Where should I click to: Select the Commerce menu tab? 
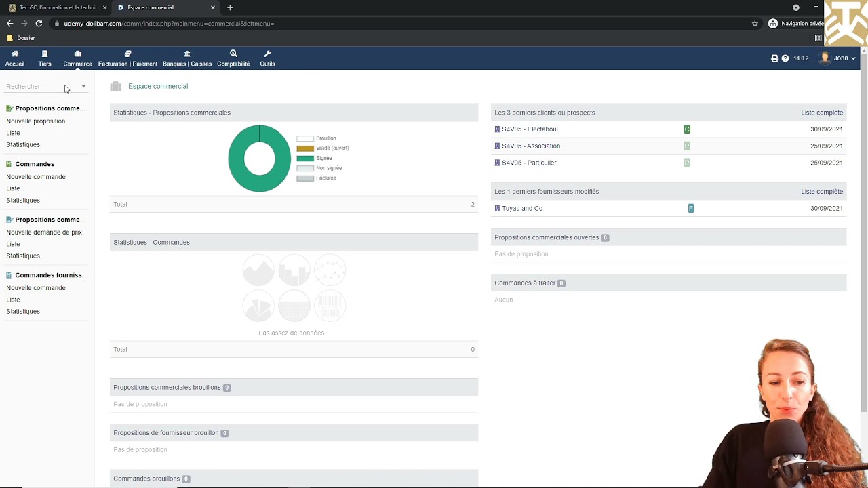click(77, 58)
